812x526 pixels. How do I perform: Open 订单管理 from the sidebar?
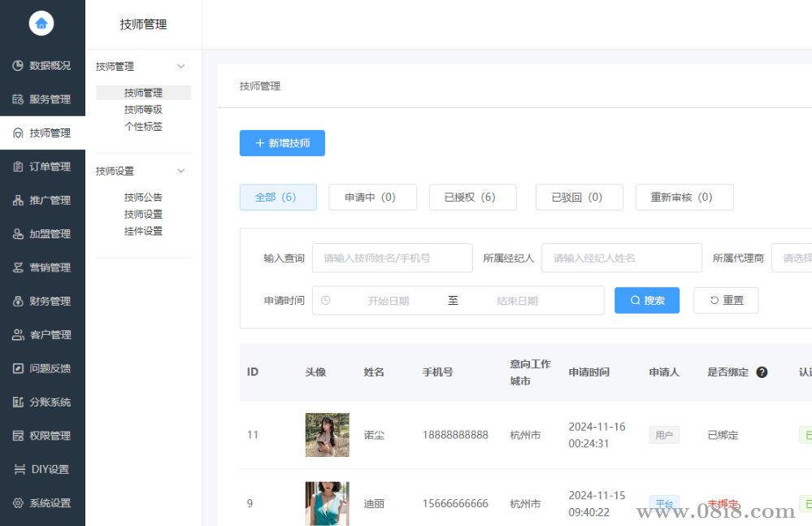click(42, 166)
